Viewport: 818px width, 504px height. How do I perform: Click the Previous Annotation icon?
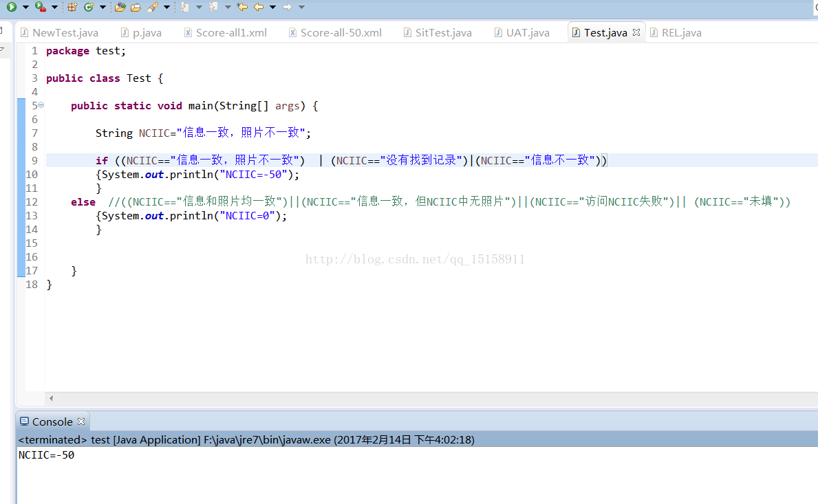point(213,7)
